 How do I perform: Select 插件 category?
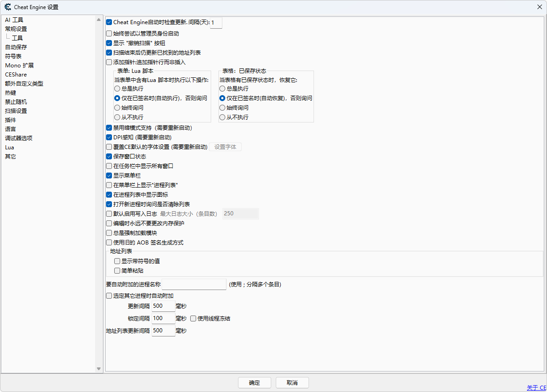pyautogui.click(x=10, y=120)
